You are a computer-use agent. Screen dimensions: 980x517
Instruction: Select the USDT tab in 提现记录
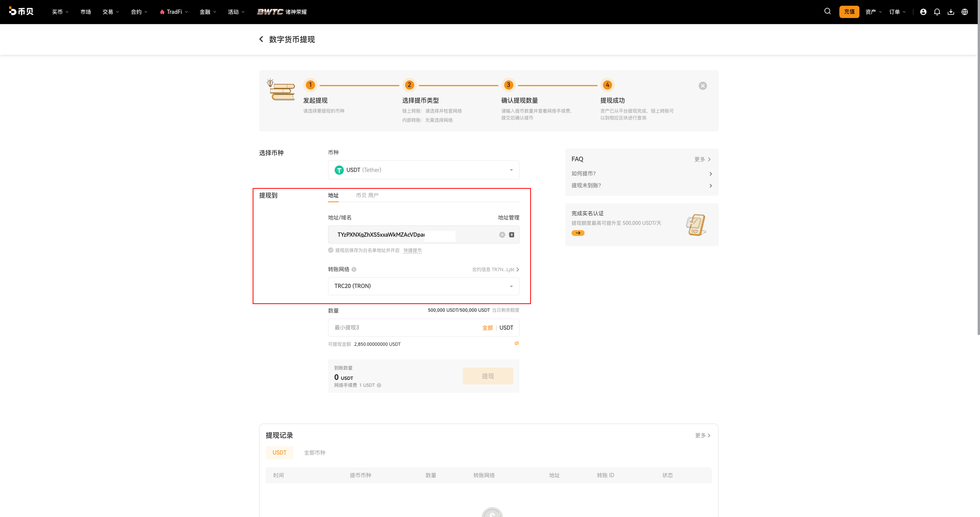pyautogui.click(x=279, y=453)
